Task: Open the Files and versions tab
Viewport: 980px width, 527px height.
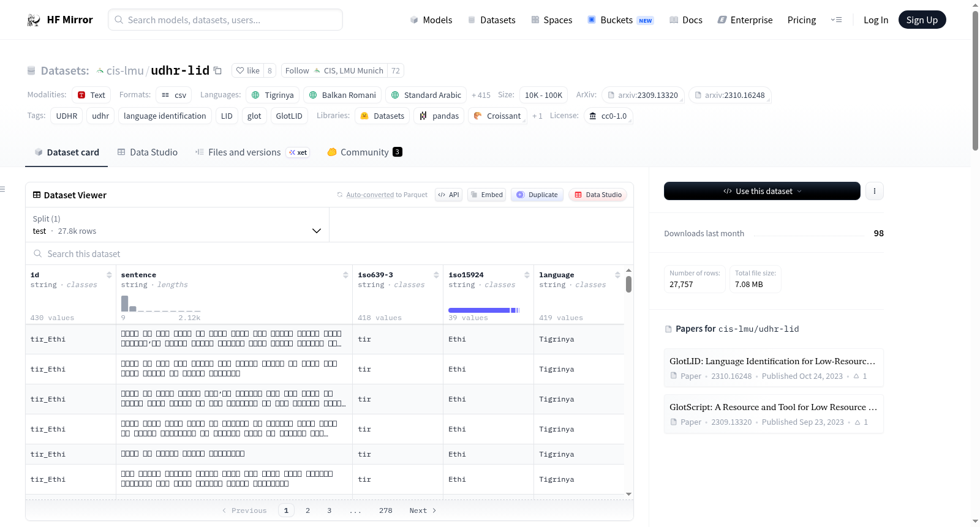Action: pos(252,152)
